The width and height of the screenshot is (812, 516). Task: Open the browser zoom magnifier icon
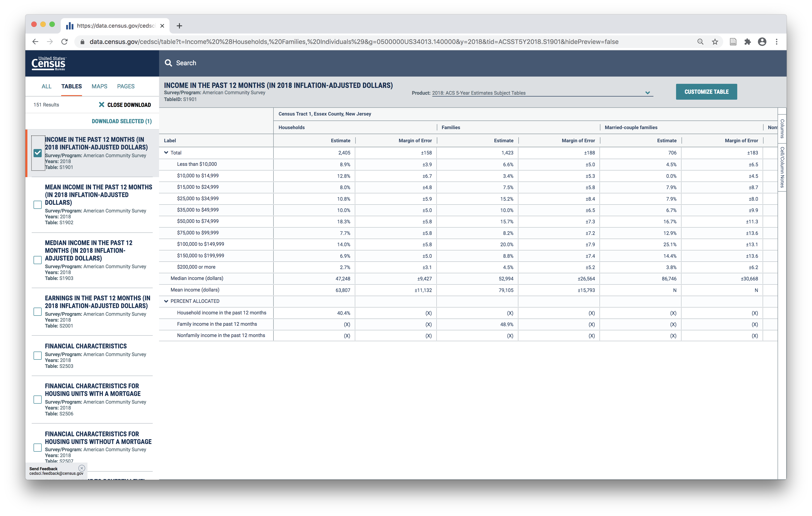(x=700, y=42)
